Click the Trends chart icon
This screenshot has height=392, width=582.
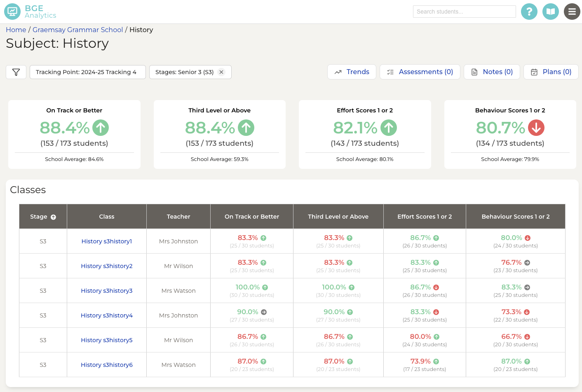click(x=339, y=71)
